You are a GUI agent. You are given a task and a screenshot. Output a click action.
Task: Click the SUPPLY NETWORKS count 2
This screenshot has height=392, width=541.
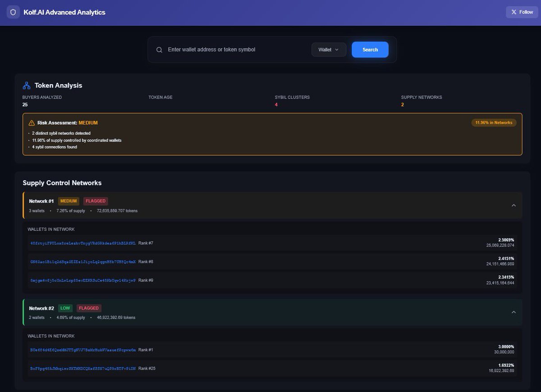[x=403, y=105]
